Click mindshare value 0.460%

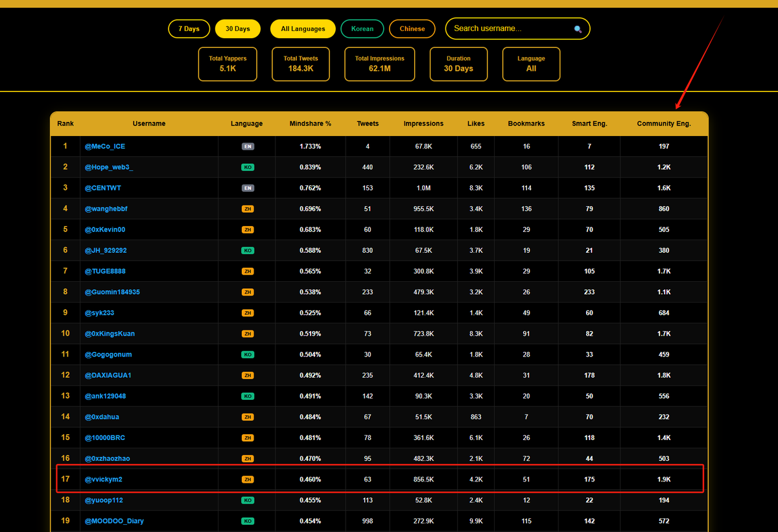point(310,480)
